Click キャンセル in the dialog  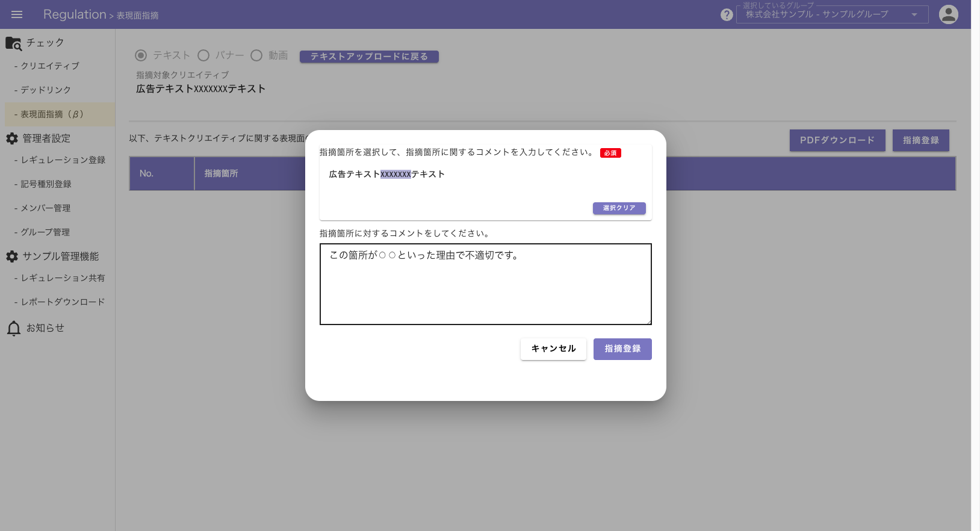pos(553,349)
